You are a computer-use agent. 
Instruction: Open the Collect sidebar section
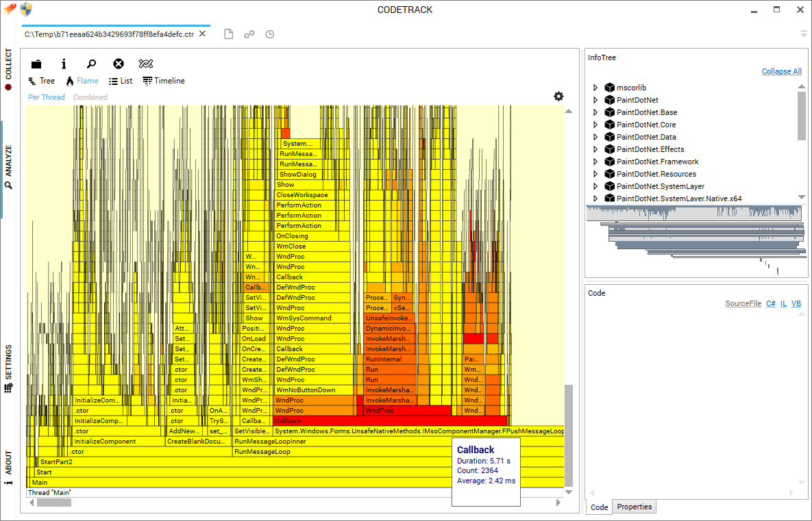[x=8, y=70]
